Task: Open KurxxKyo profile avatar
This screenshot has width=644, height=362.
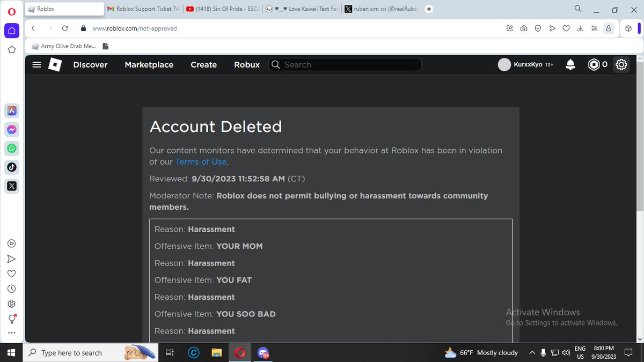Action: coord(504,65)
